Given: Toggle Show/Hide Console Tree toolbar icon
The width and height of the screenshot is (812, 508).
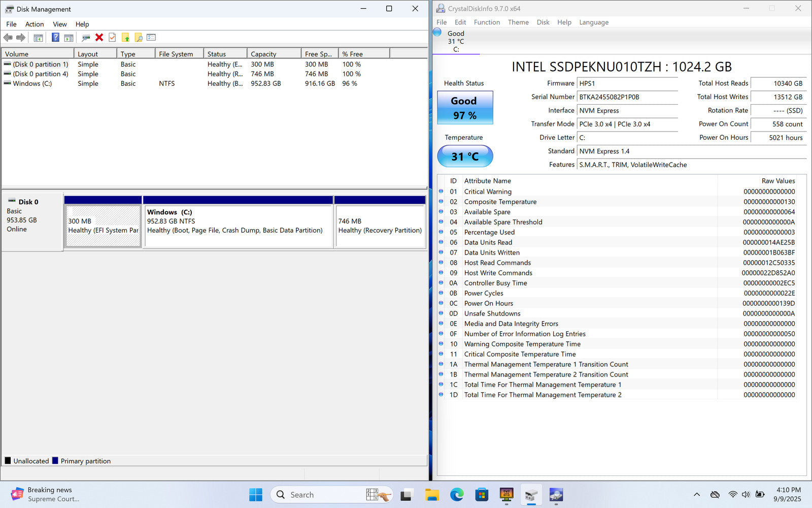Looking at the screenshot, I should [38, 38].
